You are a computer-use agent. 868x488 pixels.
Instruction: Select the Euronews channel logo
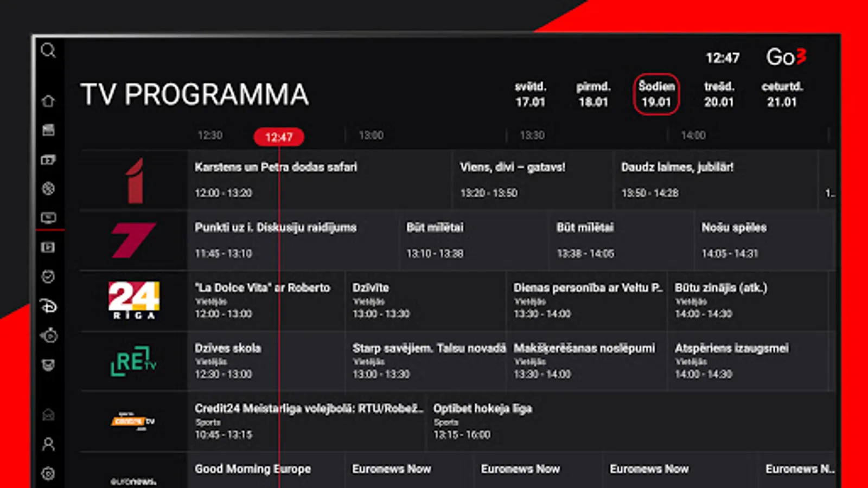pos(133,481)
